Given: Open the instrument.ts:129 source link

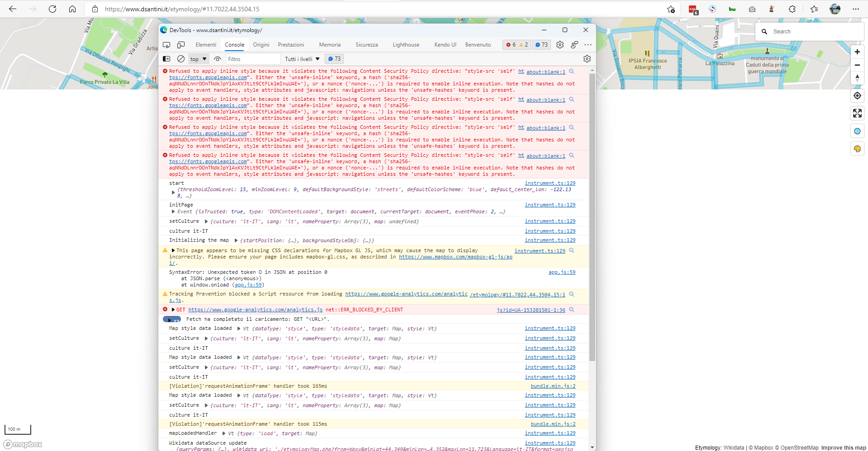Looking at the screenshot, I should click(550, 183).
